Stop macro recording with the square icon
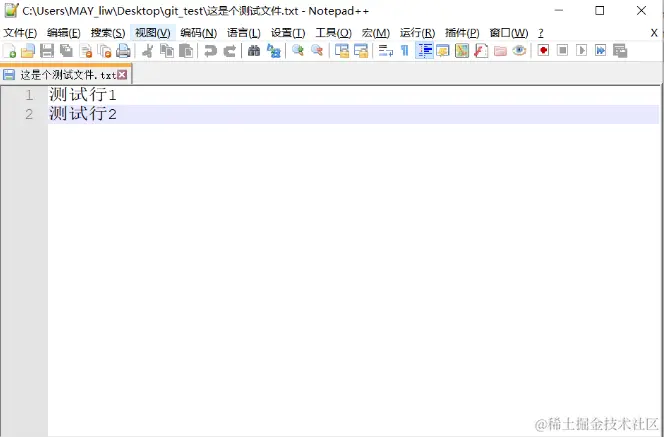The height and width of the screenshot is (437, 664). coord(562,51)
